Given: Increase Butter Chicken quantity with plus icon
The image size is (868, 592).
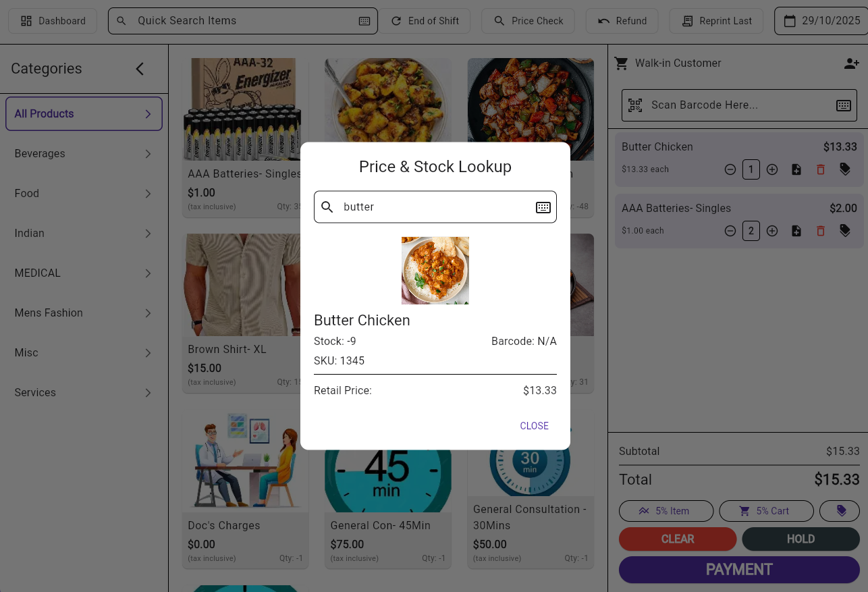Looking at the screenshot, I should [772, 169].
